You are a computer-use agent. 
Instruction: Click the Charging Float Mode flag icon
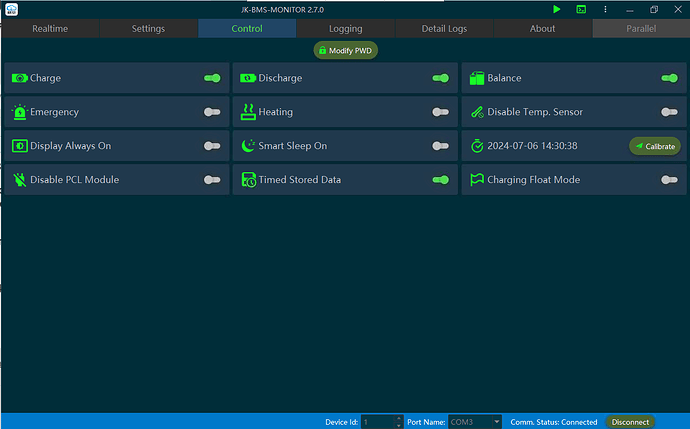(477, 180)
